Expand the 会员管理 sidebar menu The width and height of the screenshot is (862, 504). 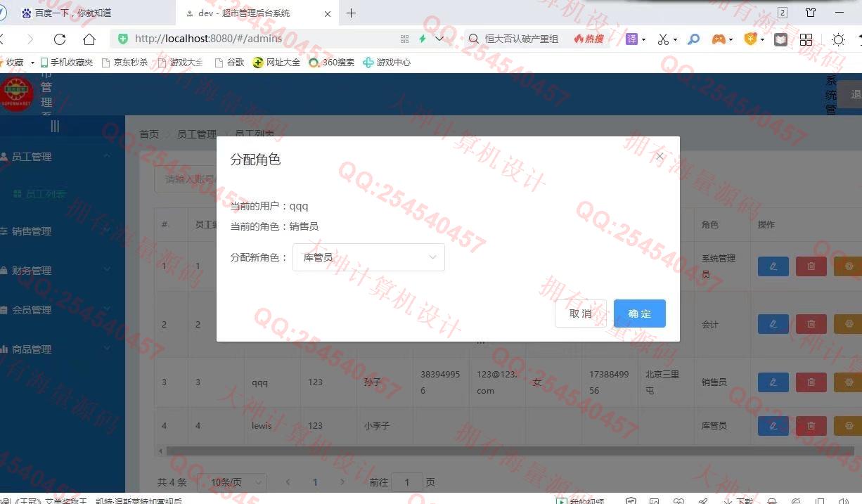tap(63, 310)
